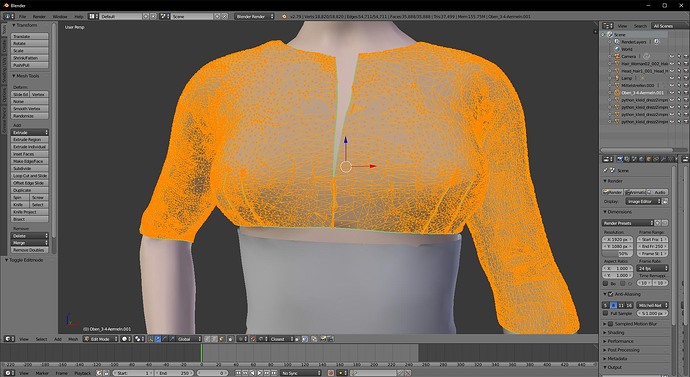
Task: Toggle selectability arrow of Camera row
Action: [x=679, y=56]
